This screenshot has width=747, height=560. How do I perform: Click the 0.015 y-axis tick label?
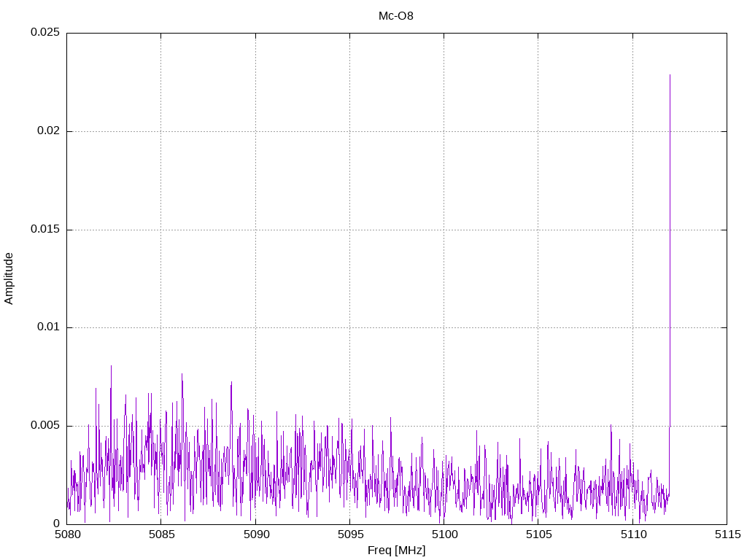44,230
